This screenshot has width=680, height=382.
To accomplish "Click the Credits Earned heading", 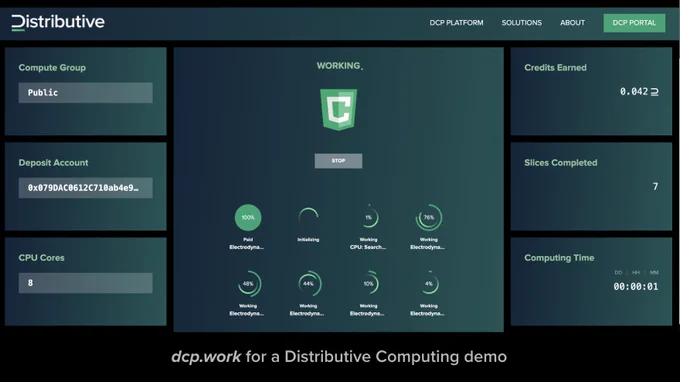I will (x=555, y=68).
